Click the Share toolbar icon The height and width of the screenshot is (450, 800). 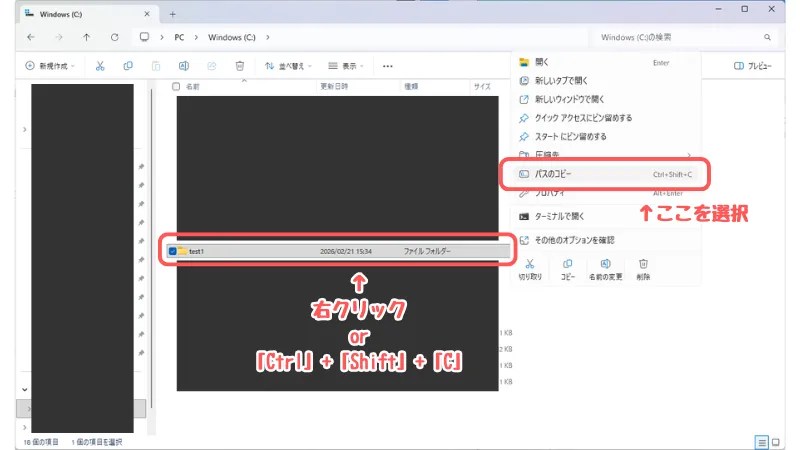pyautogui.click(x=211, y=66)
